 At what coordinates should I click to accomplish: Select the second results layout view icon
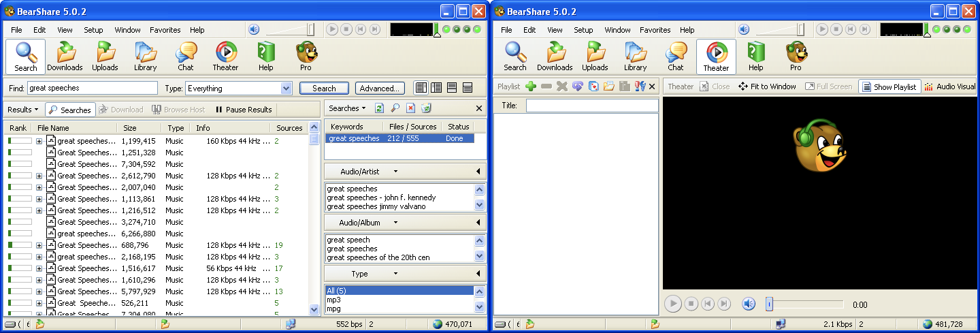tap(436, 88)
